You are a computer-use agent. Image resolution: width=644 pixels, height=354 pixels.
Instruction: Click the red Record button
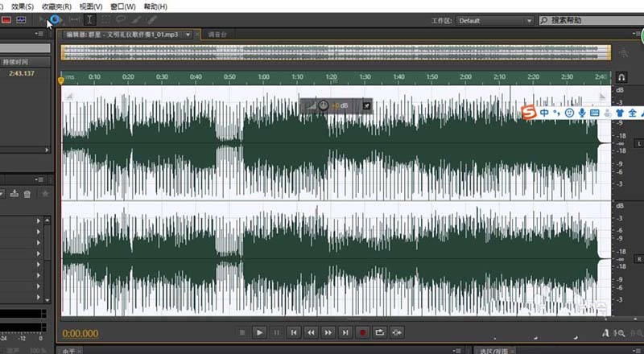(362, 331)
